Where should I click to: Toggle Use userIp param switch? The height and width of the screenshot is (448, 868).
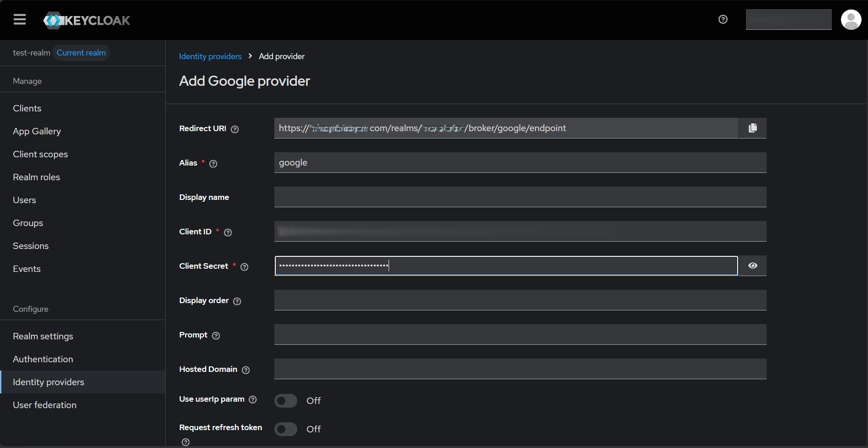coord(286,401)
